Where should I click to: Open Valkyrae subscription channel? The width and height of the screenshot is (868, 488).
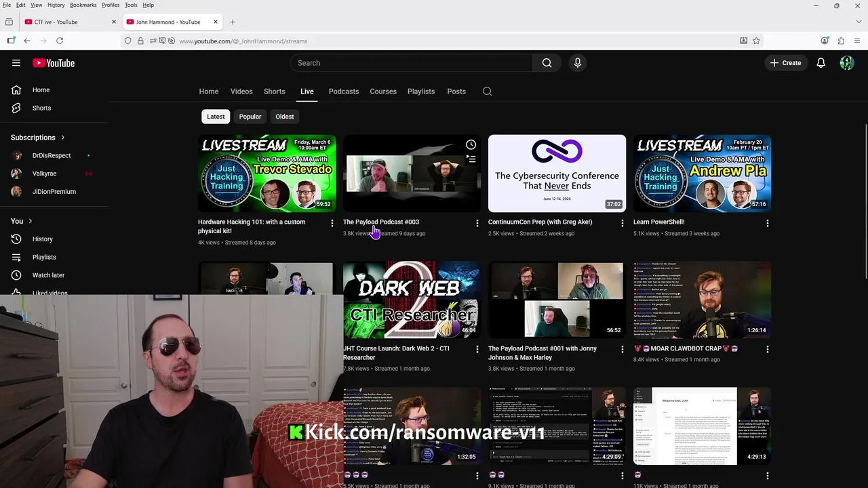click(45, 174)
